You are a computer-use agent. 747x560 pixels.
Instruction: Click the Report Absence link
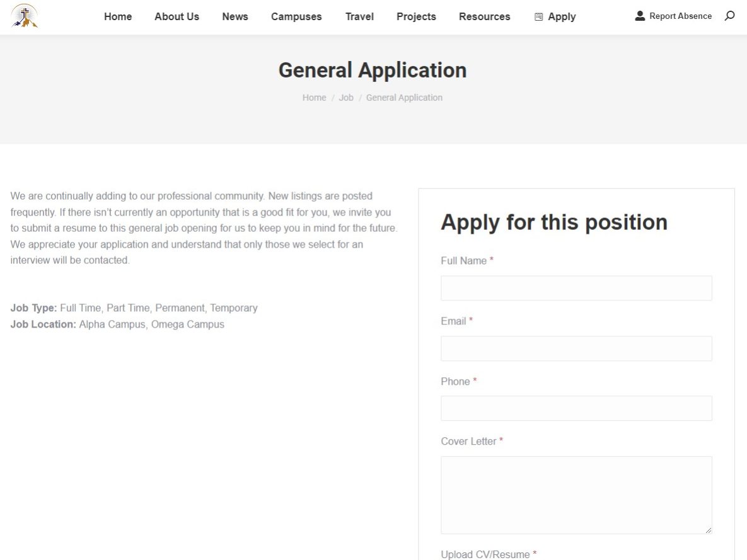[x=680, y=16]
